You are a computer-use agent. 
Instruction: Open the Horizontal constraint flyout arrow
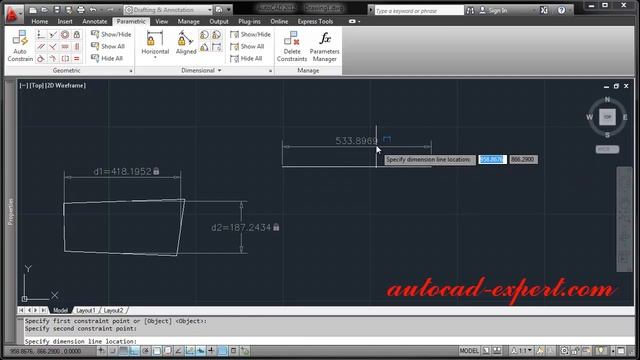coord(155,58)
